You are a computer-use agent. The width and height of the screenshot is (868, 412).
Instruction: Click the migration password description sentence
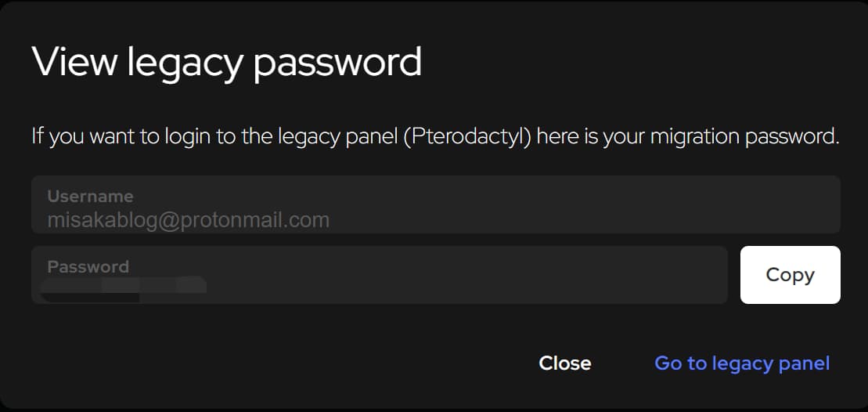(x=435, y=136)
